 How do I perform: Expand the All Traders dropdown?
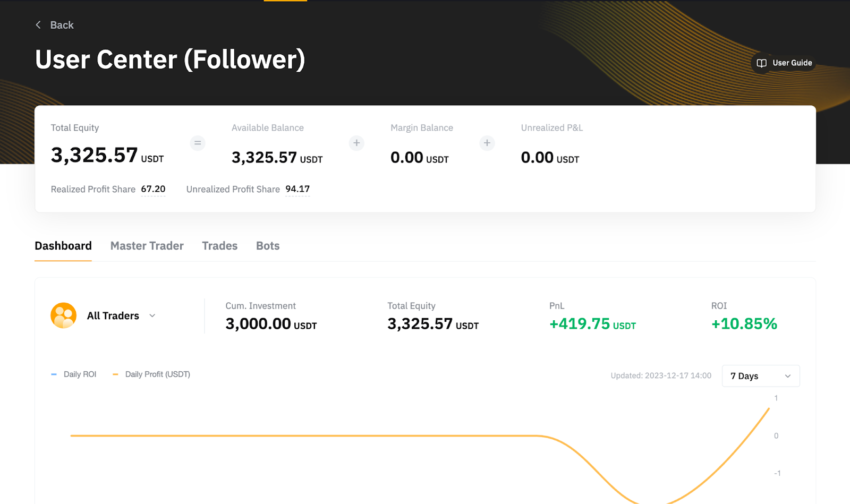click(x=152, y=315)
